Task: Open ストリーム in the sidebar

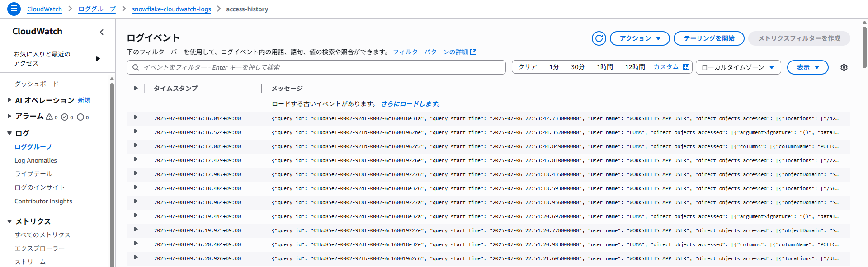Action: tap(30, 262)
